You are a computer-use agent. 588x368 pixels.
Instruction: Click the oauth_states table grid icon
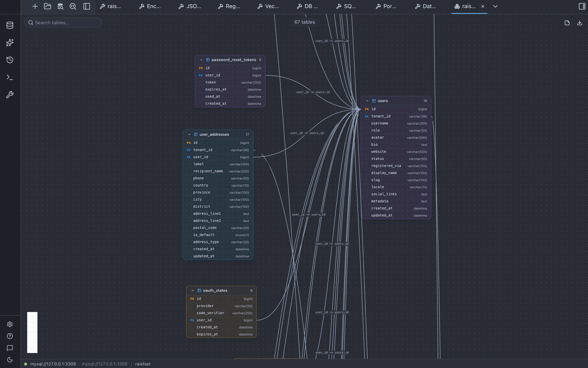(199, 290)
